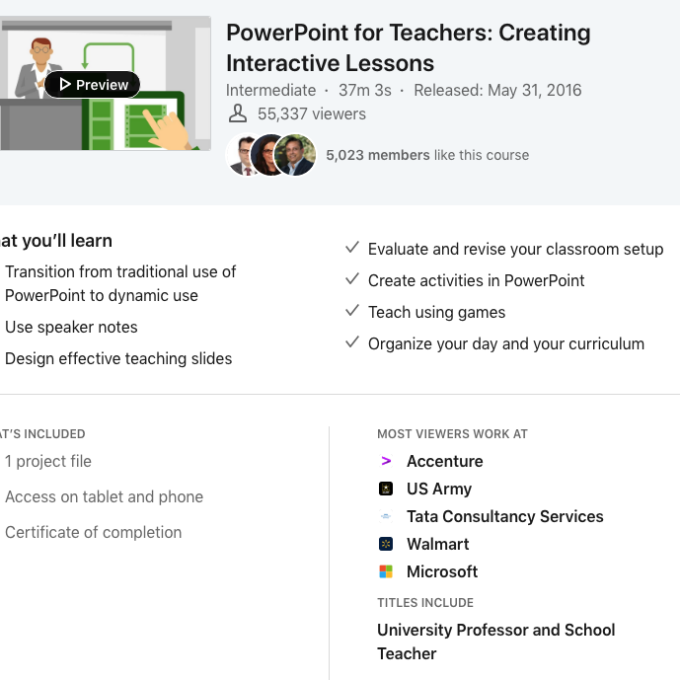This screenshot has height=680, width=680.
Task: Open the 5,023 members like this course text
Action: pos(427,155)
